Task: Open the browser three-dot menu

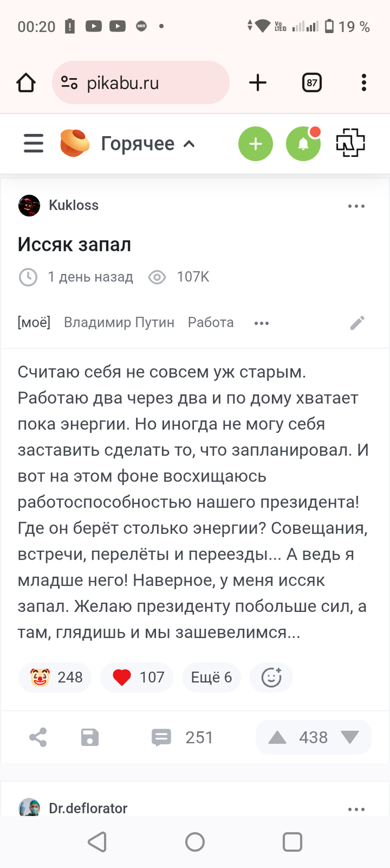Action: (364, 83)
